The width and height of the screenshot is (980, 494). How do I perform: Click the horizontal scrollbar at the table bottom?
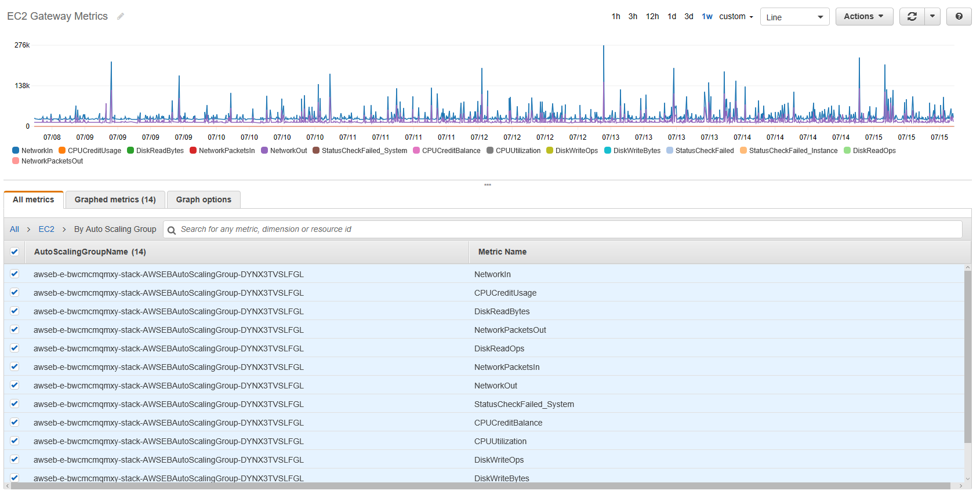[x=480, y=486]
